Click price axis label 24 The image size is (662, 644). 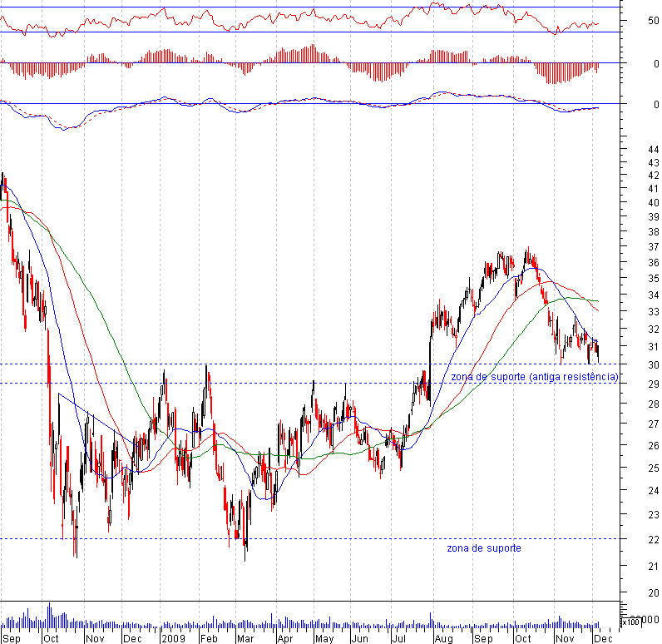654,491
